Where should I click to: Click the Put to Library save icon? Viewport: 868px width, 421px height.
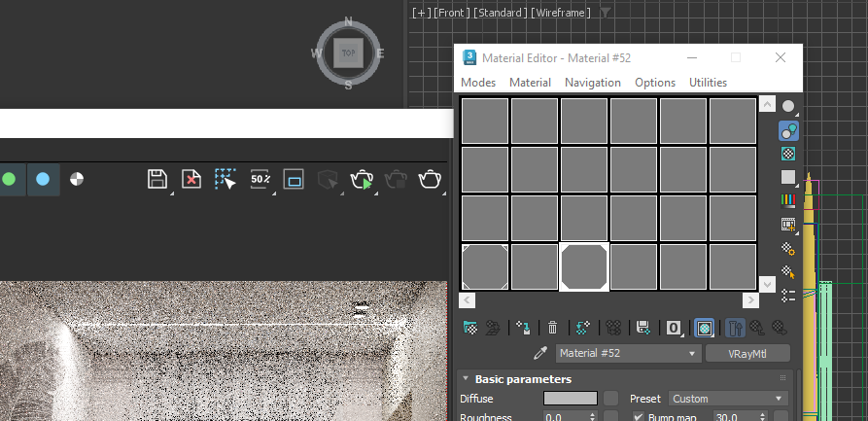click(642, 328)
